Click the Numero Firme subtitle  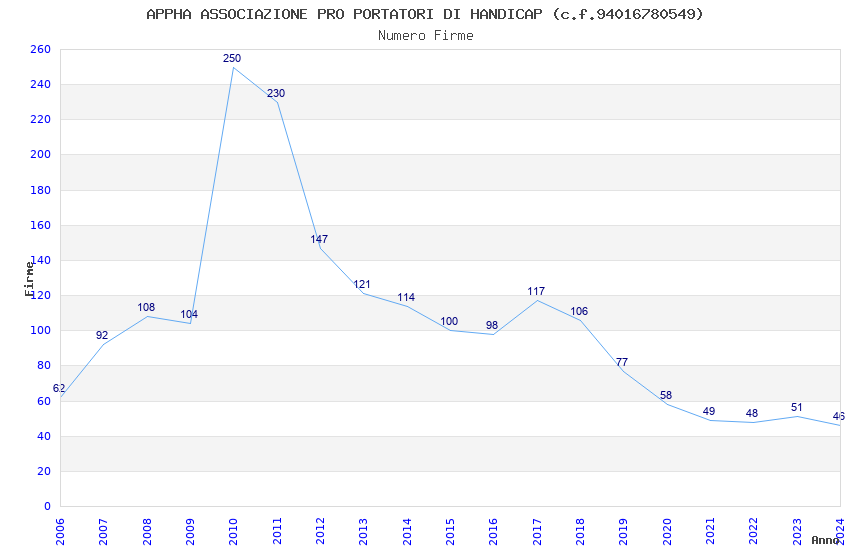point(426,36)
